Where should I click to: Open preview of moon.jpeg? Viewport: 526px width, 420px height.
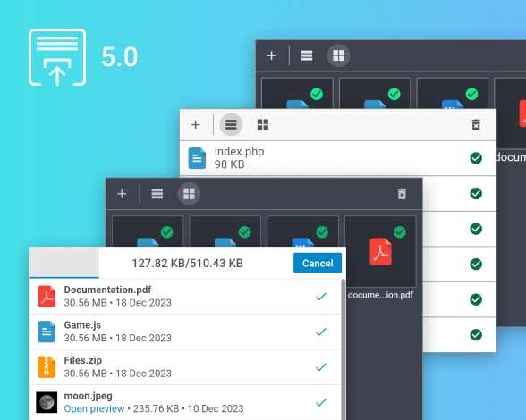tap(94, 408)
